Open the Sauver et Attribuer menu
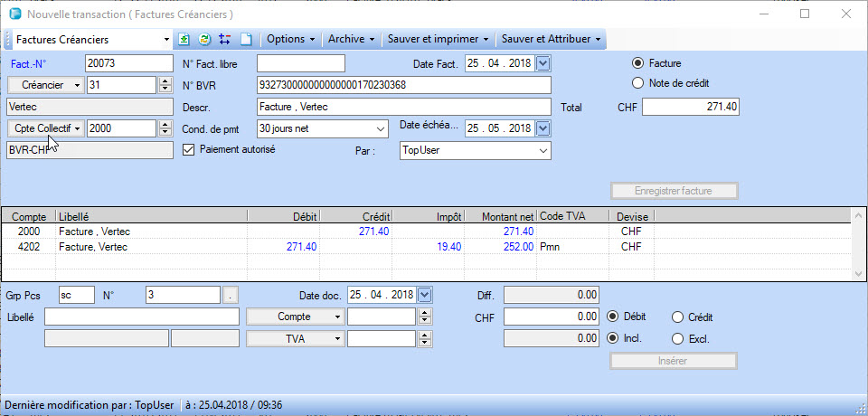 [551, 39]
